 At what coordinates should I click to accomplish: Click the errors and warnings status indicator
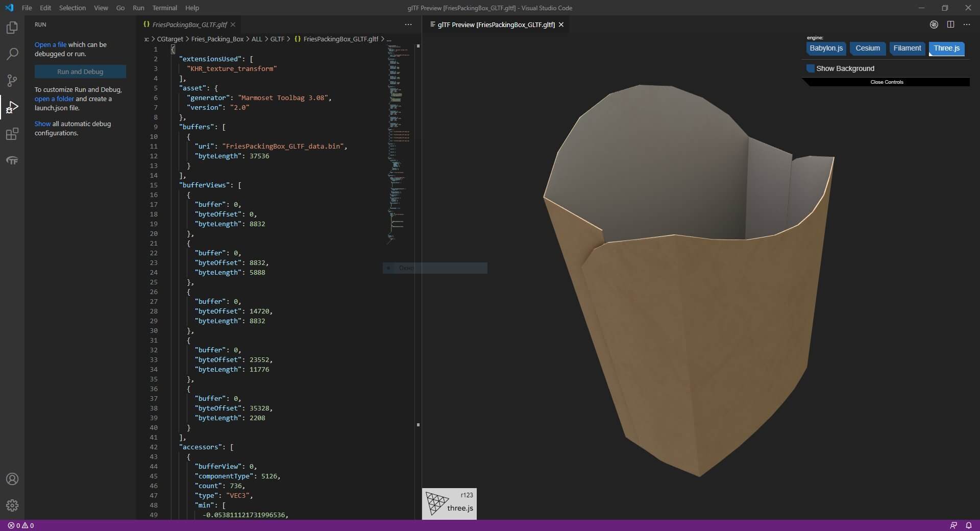click(21, 525)
